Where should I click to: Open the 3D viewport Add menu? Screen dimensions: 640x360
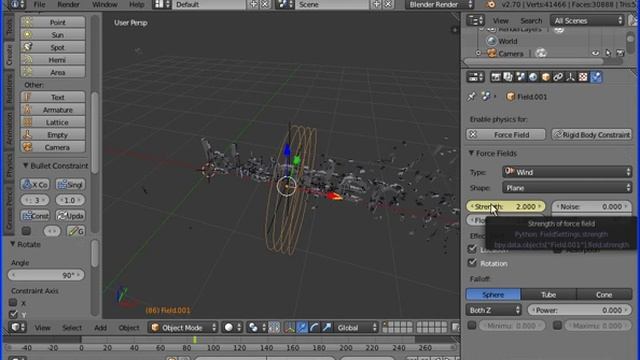coord(100,327)
